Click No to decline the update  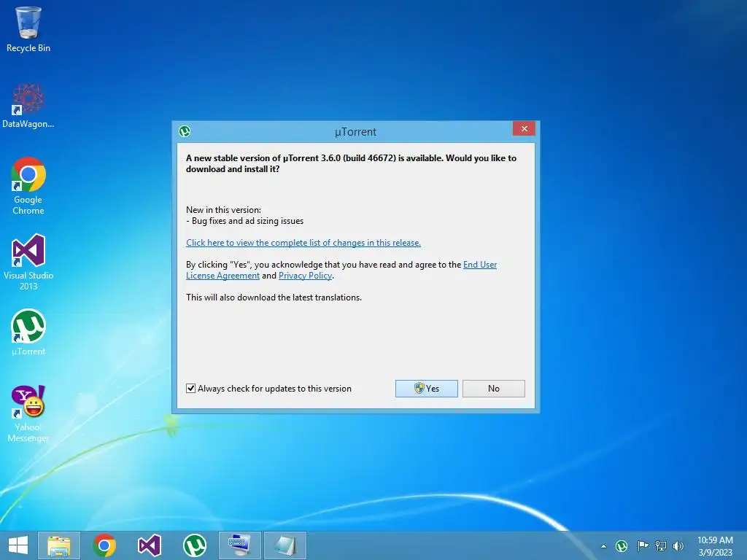click(494, 389)
